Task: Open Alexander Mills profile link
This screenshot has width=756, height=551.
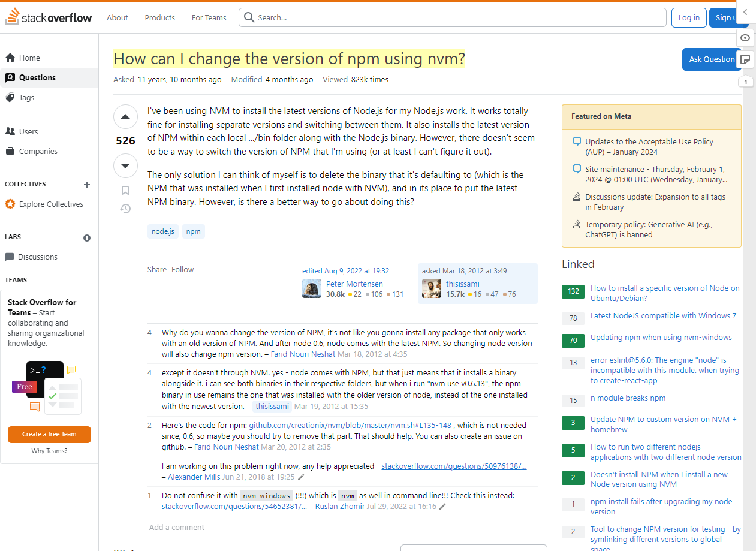Action: (x=194, y=477)
